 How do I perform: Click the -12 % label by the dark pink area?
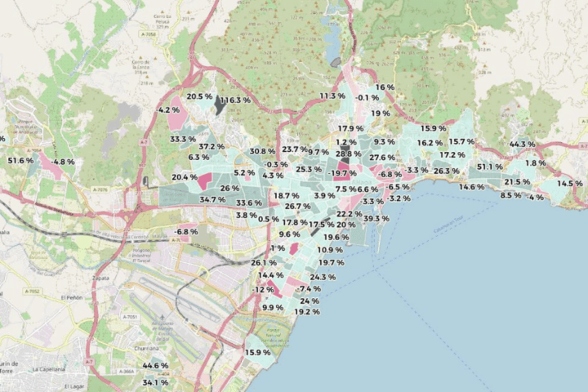click(x=264, y=290)
